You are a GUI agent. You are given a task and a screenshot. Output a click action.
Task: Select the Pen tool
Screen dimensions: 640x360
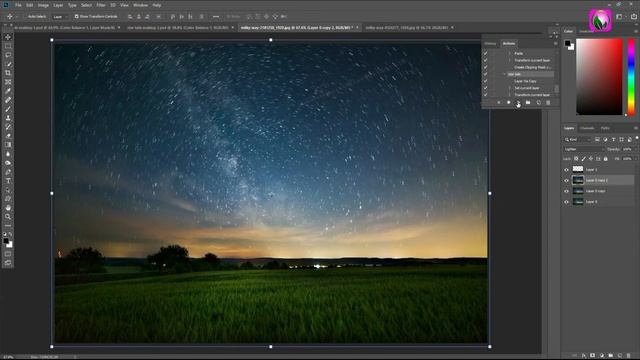tap(8, 172)
